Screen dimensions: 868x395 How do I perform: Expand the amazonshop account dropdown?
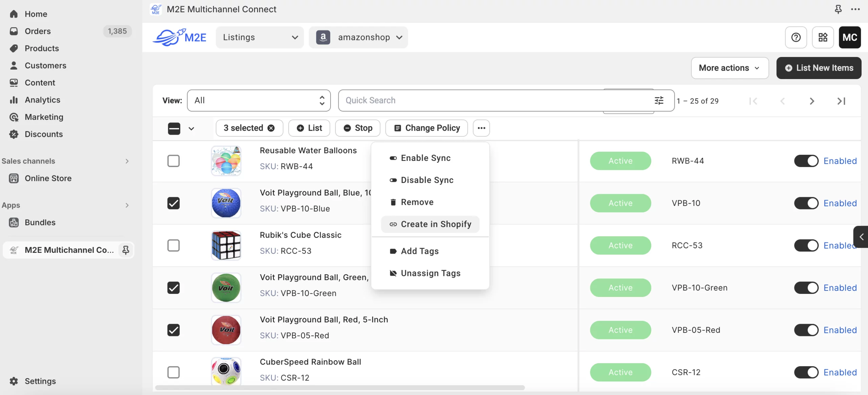[359, 37]
